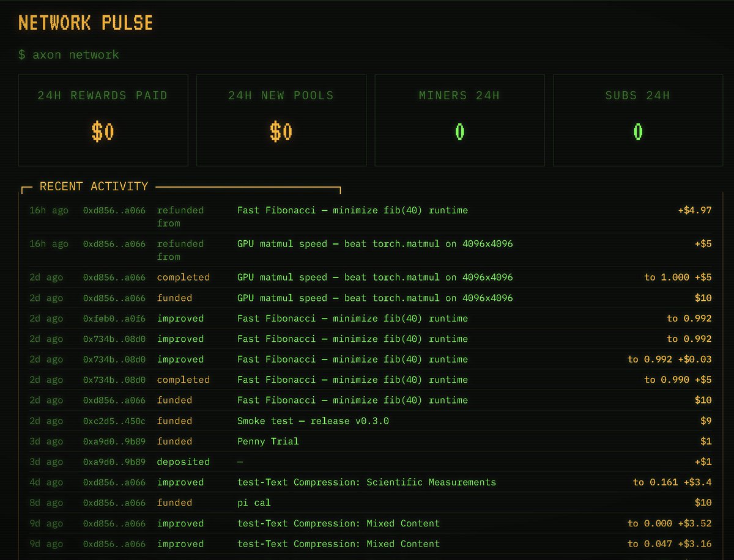Open address 0xa9d0..9b89 in the deposited row

coord(114,462)
